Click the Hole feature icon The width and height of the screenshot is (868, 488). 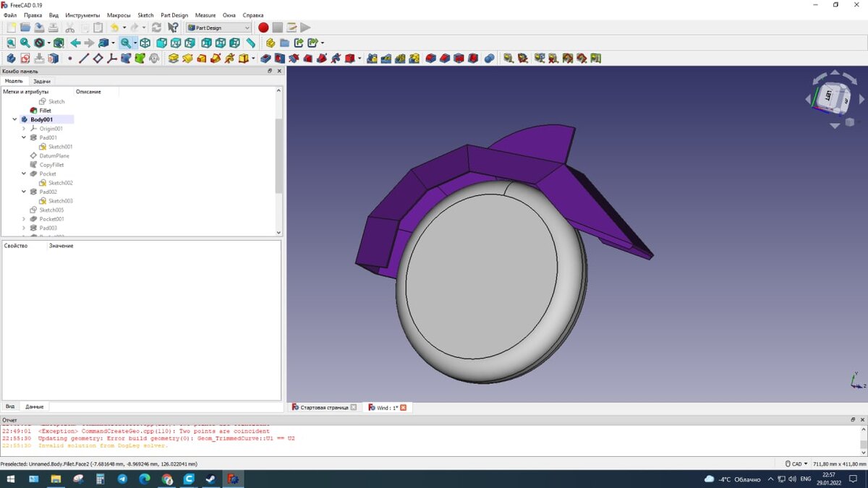(x=279, y=58)
